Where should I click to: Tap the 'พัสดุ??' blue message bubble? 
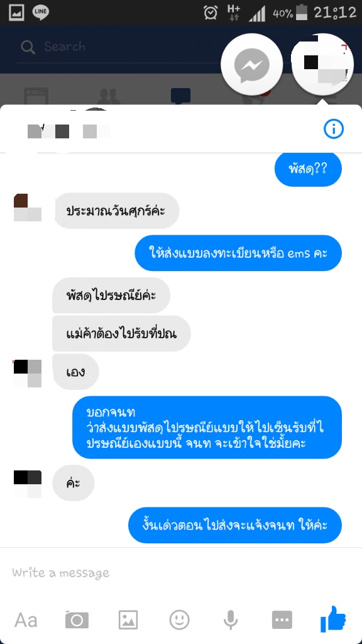[x=308, y=169]
